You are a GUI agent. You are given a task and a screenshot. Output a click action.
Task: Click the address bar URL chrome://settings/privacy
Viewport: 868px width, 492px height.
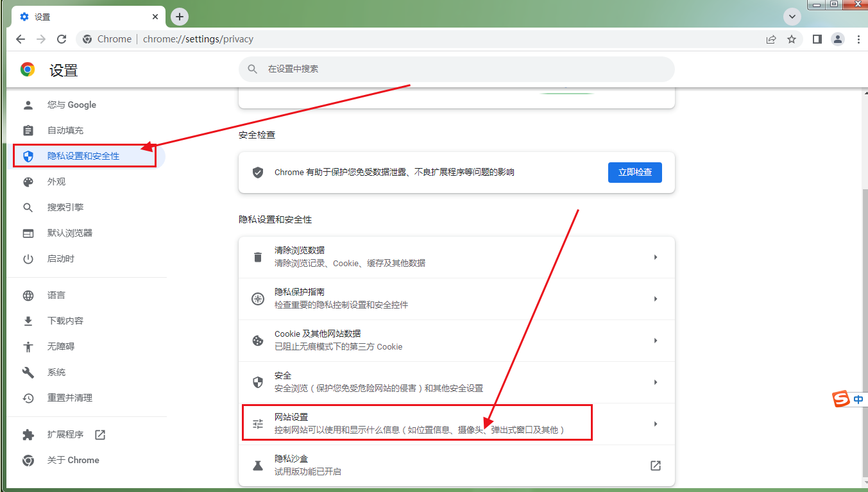[x=198, y=39]
